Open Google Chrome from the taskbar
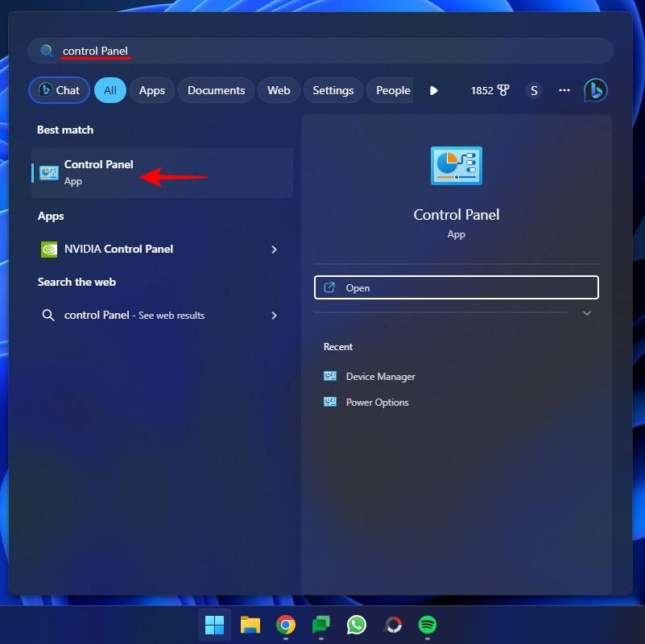 [x=285, y=625]
